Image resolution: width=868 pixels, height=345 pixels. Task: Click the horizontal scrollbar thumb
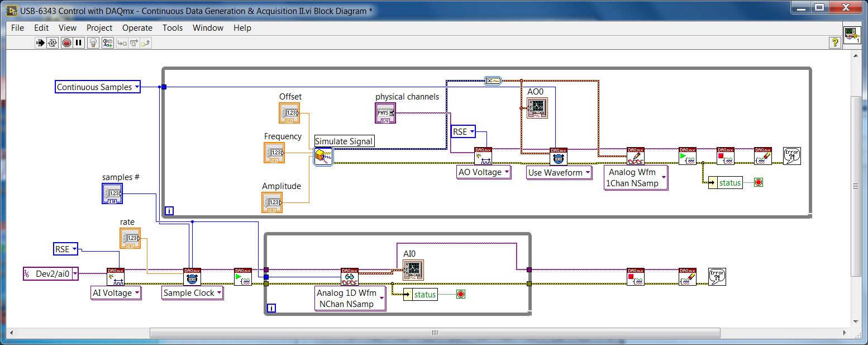click(435, 333)
